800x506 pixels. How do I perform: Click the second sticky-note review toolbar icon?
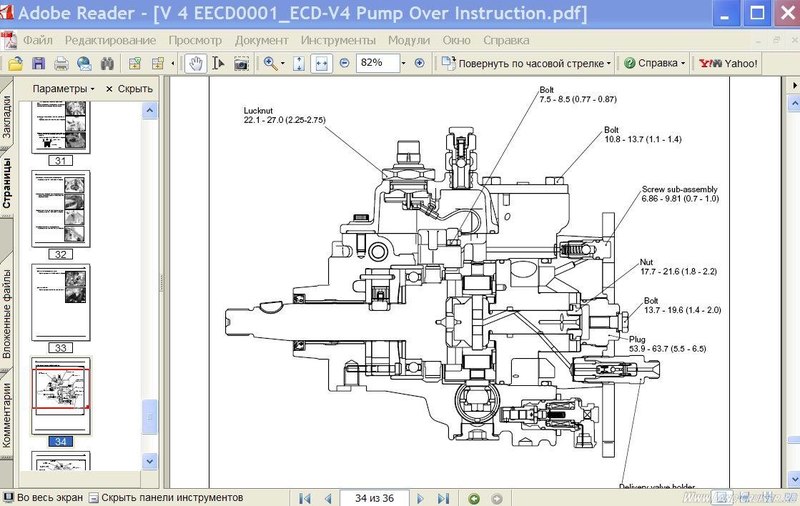pos(158,63)
